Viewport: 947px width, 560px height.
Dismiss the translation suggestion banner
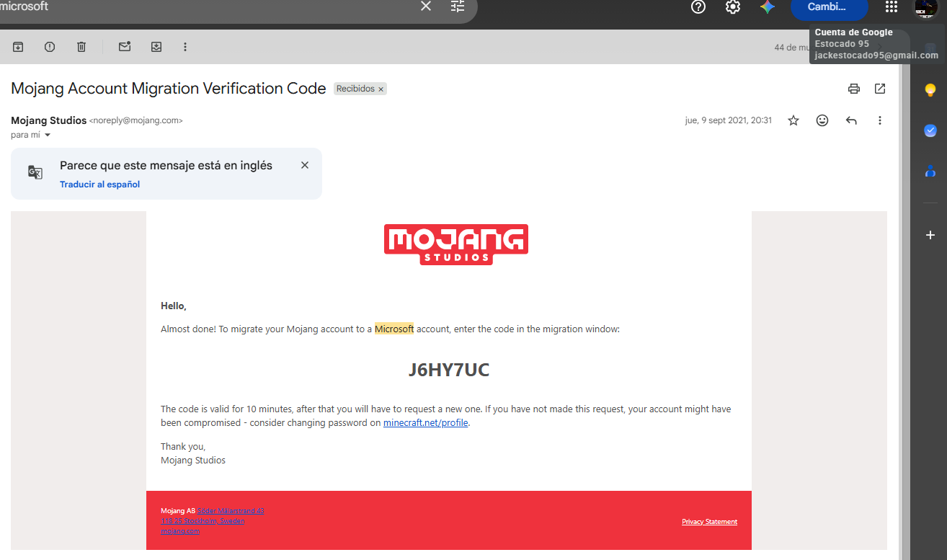(305, 165)
